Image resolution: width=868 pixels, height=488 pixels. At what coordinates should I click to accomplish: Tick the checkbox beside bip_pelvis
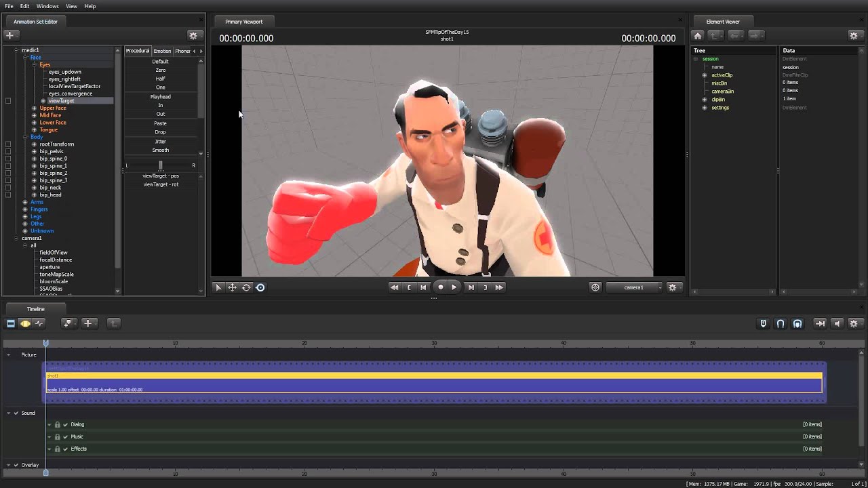click(x=8, y=152)
